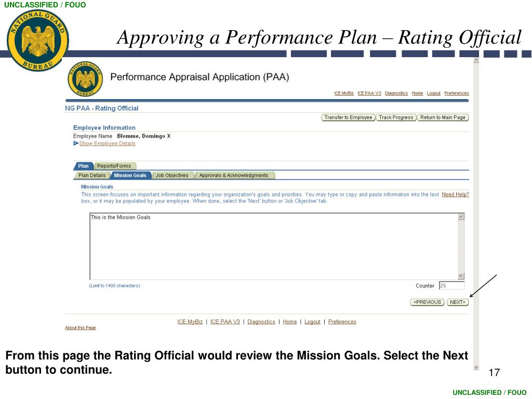Expand Show Employee Details

[107, 143]
